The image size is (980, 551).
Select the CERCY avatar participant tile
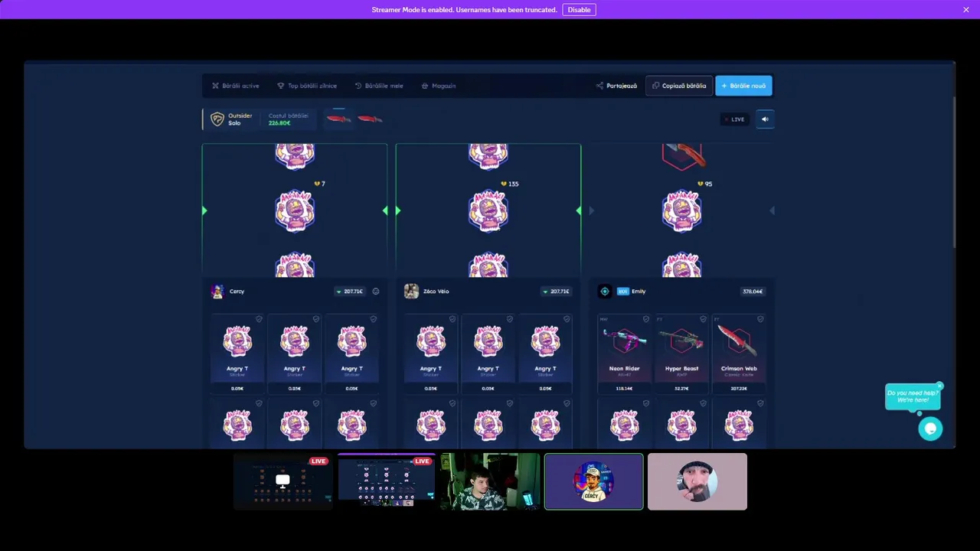coord(593,481)
